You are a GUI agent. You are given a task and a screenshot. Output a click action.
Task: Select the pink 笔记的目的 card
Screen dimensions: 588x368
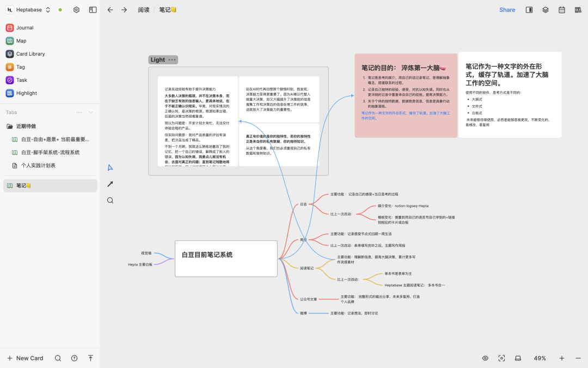coord(406,95)
